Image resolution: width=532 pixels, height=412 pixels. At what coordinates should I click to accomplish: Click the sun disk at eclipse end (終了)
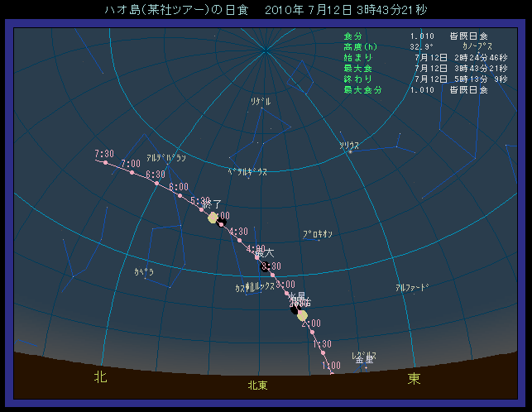[x=213, y=218]
